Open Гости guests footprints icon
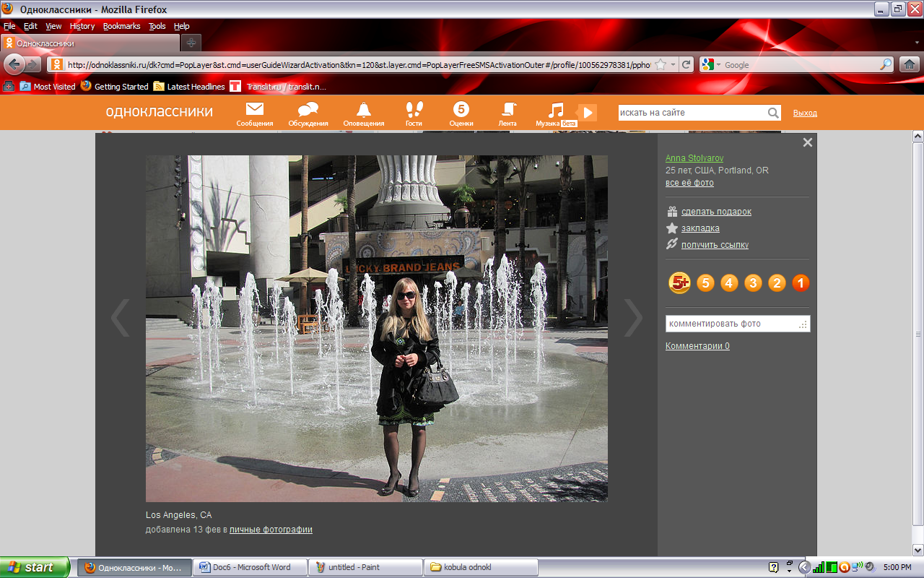The width and height of the screenshot is (924, 578). 414,110
